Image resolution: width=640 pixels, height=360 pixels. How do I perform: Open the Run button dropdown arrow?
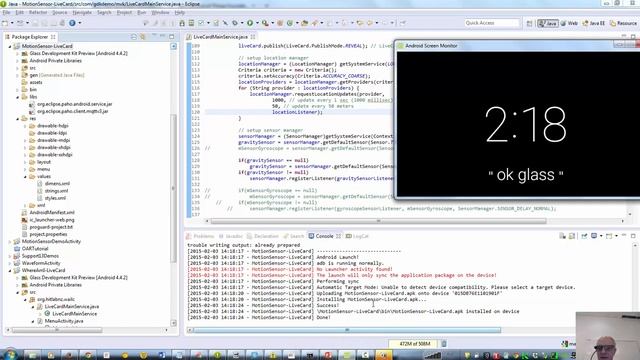pyautogui.click(x=257, y=23)
